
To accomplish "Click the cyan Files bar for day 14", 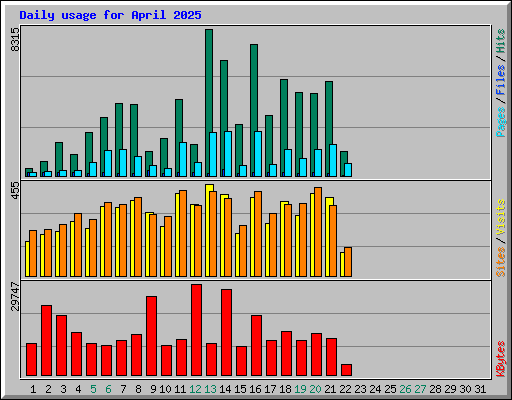I will (x=228, y=154).
